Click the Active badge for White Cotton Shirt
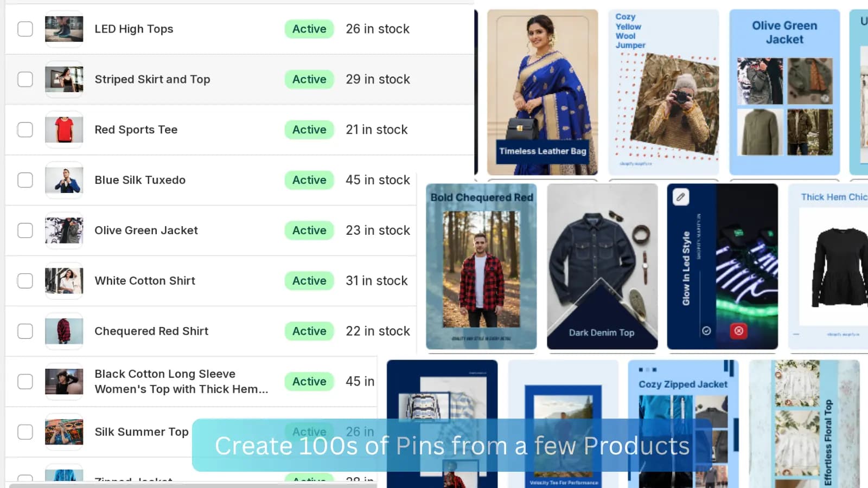The height and width of the screenshot is (488, 868). [x=309, y=281]
